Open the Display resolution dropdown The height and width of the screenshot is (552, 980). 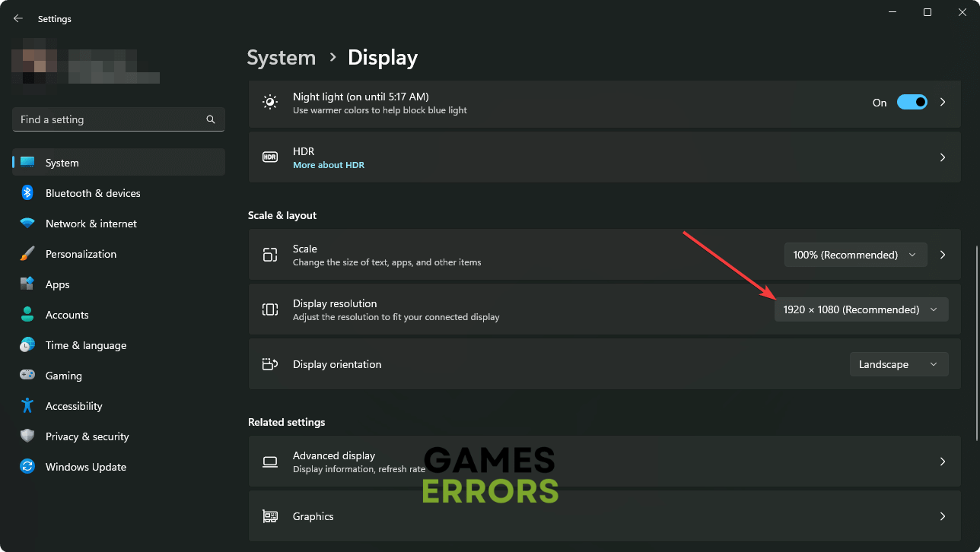click(x=861, y=309)
